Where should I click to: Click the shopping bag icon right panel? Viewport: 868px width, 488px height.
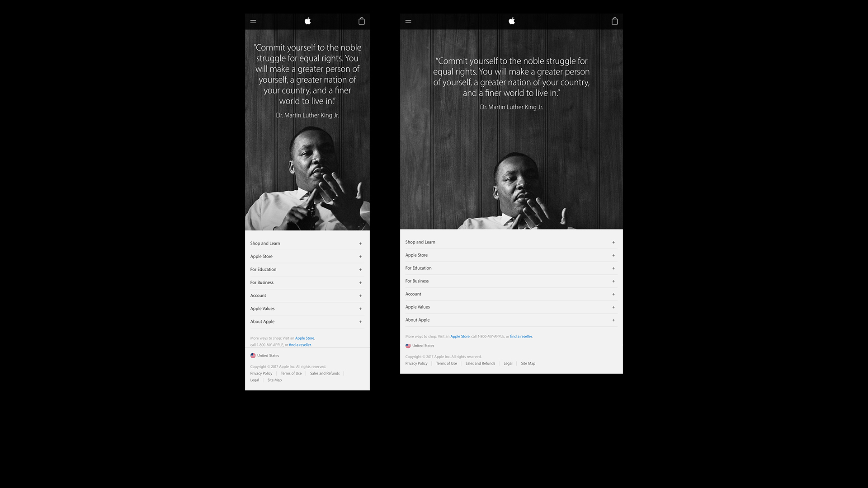pos(615,21)
